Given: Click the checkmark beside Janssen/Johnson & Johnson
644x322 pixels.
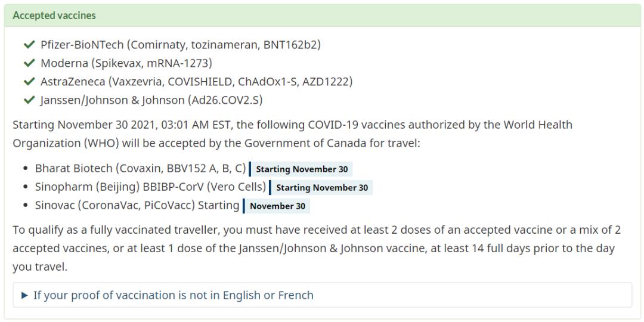Looking at the screenshot, I should click(x=29, y=100).
